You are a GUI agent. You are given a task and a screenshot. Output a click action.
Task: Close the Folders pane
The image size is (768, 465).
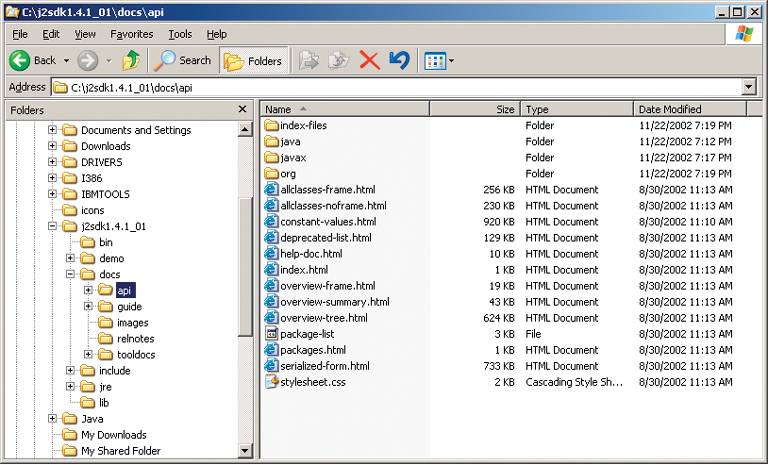tap(242, 109)
